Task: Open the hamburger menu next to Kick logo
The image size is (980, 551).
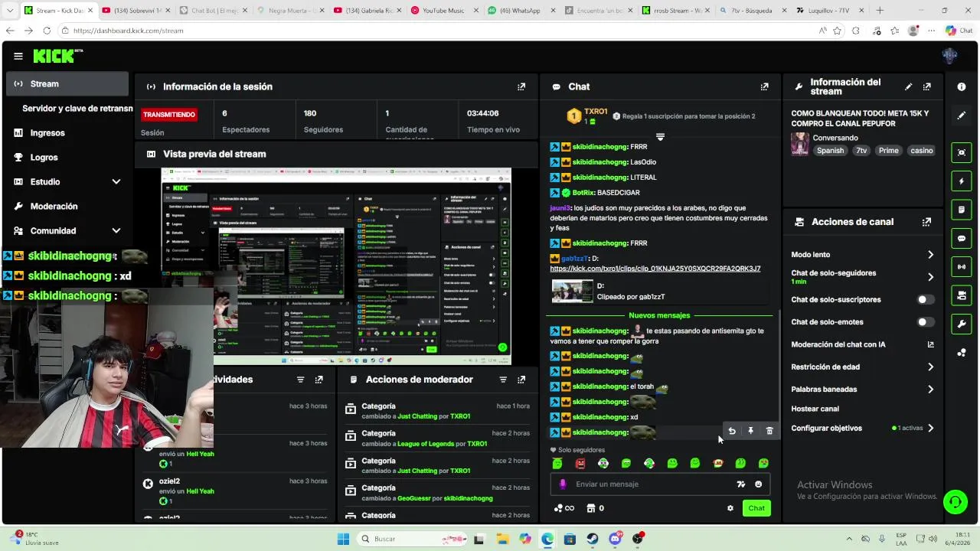Action: 18,56
